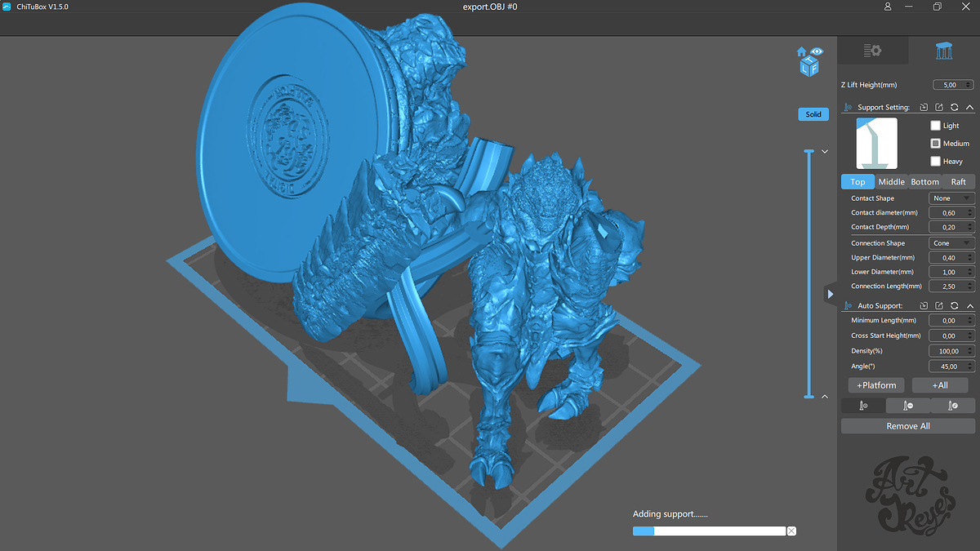Click the Contact diameter value field
The height and width of the screenshot is (551, 980).
coord(951,213)
